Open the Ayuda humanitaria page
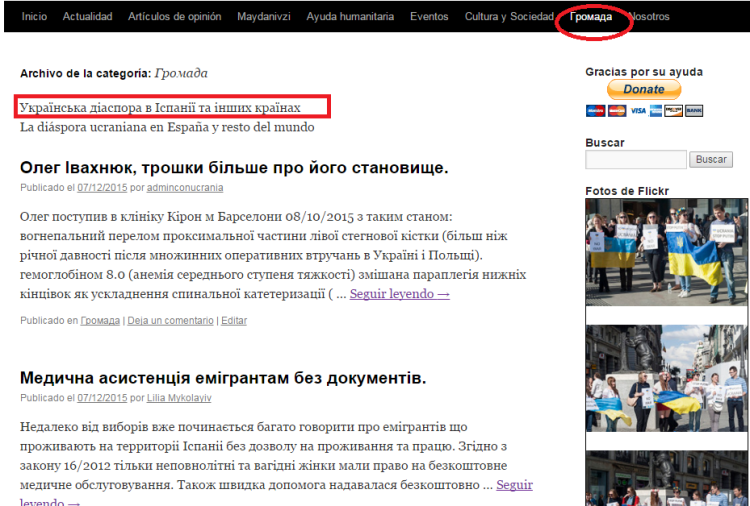The image size is (750, 506). 350,17
